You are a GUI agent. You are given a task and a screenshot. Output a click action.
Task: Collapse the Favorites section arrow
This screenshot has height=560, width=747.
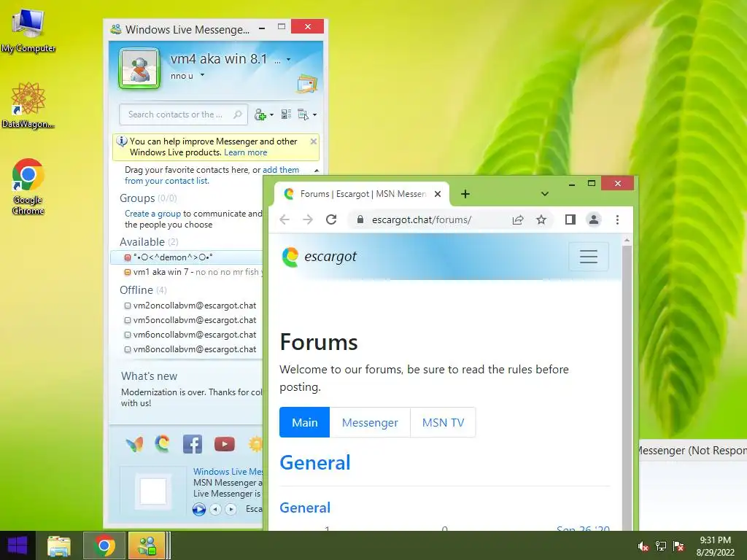pyautogui.click(x=317, y=171)
